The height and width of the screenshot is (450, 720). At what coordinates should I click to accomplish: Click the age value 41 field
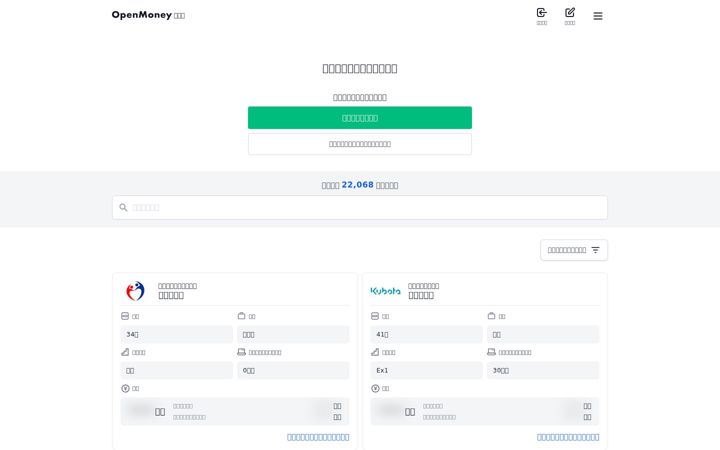pyautogui.click(x=426, y=334)
